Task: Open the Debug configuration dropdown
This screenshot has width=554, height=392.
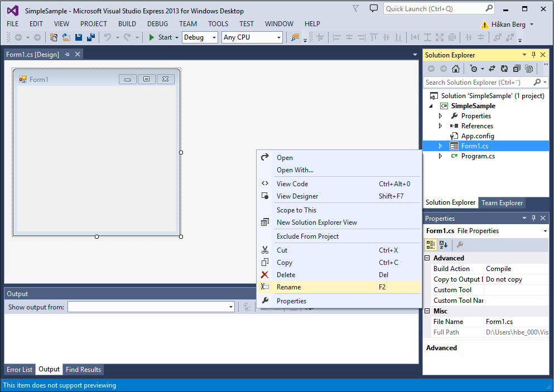Action: pos(214,37)
